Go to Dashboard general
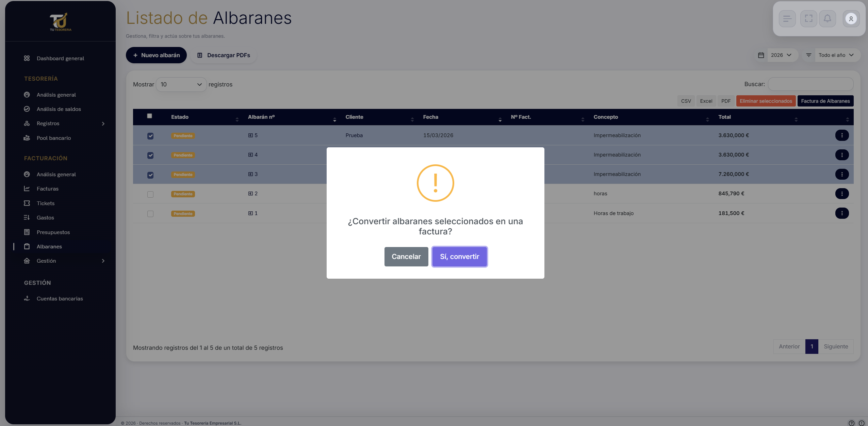This screenshot has height=426, width=868. tap(60, 59)
